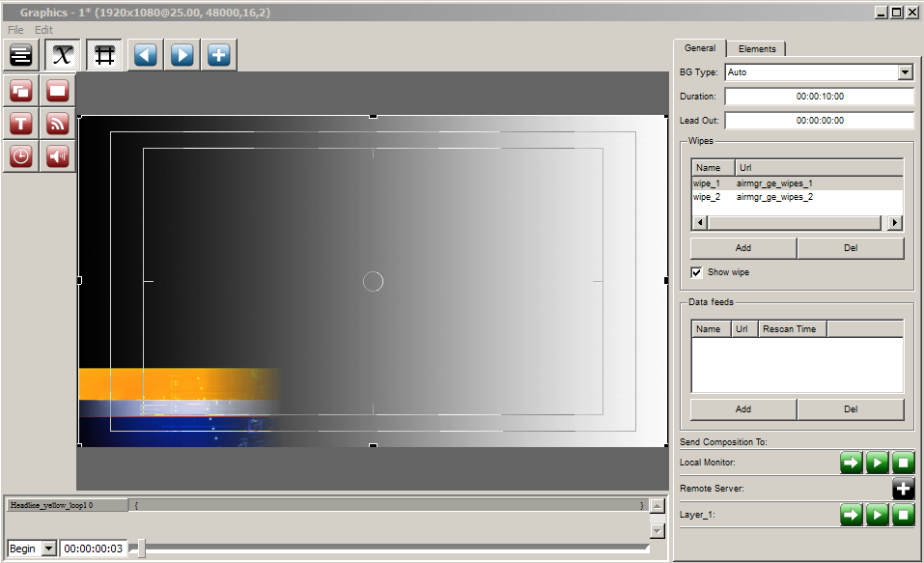Toggle the X script toolbar button
The image size is (924, 563).
pyautogui.click(x=63, y=55)
